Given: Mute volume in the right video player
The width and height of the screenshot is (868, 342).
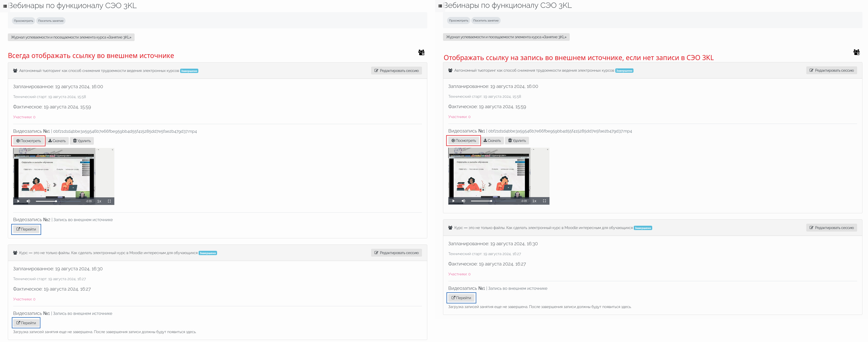Looking at the screenshot, I should tap(463, 201).
